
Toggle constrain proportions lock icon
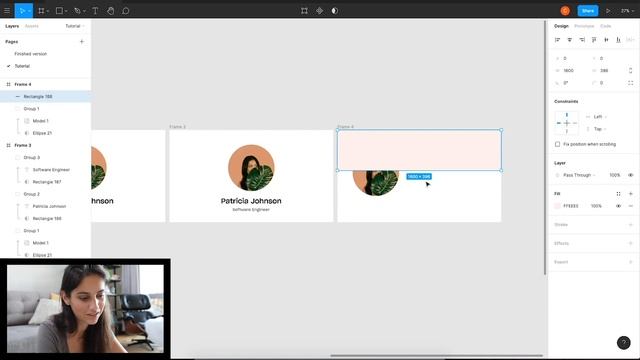(x=631, y=71)
